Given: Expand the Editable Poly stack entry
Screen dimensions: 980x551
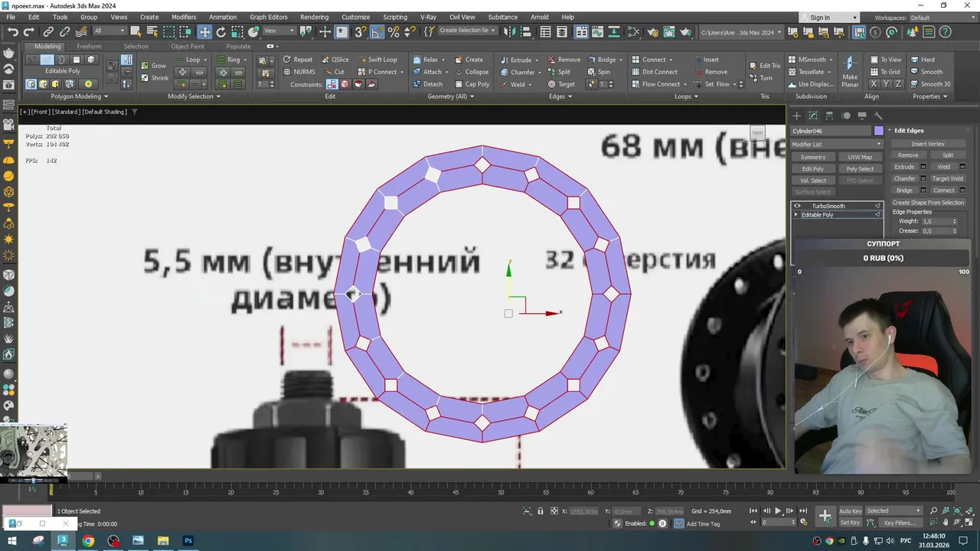Looking at the screenshot, I should [796, 215].
